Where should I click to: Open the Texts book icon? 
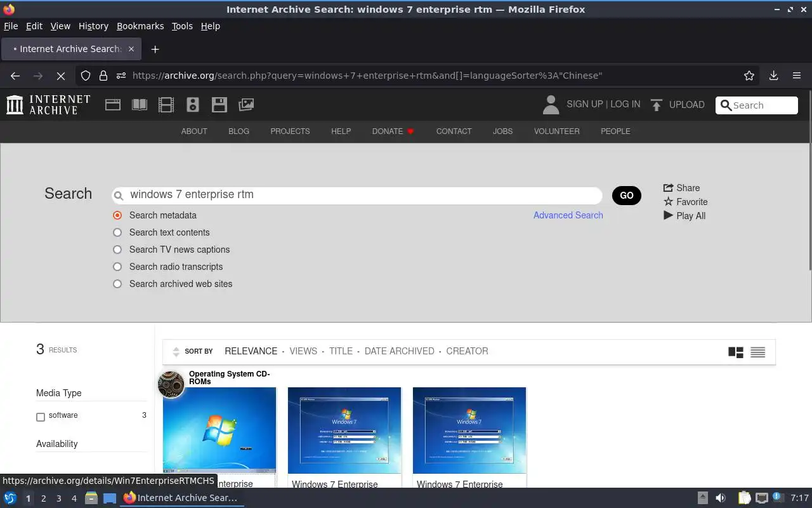(140, 105)
